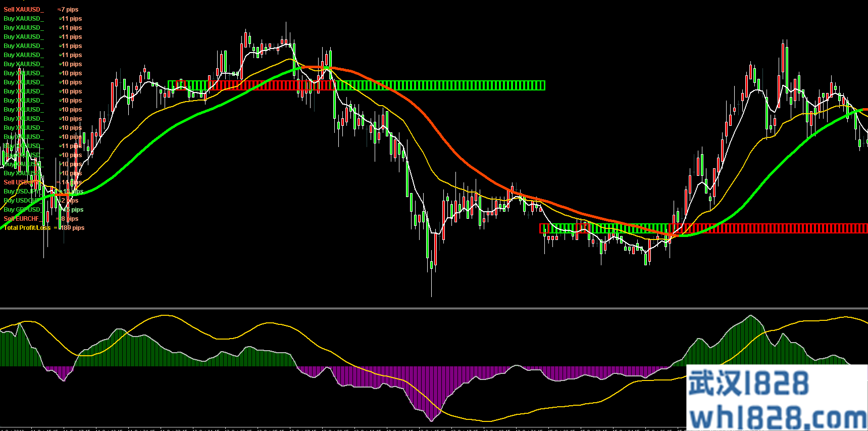Select the upper striped signal band on chart
The width and height of the screenshot is (868, 431).
(x=356, y=85)
